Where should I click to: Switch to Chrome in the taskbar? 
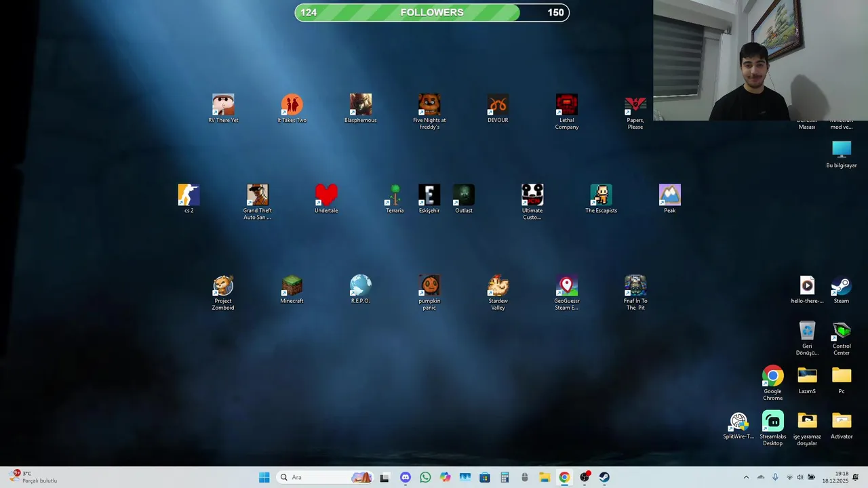pyautogui.click(x=564, y=477)
